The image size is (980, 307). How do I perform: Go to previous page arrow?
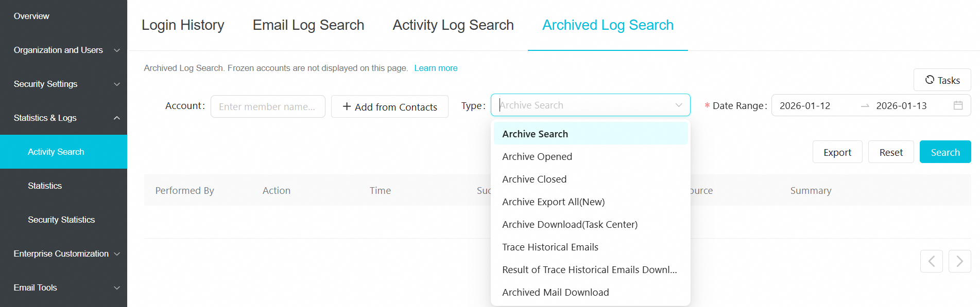click(x=931, y=261)
